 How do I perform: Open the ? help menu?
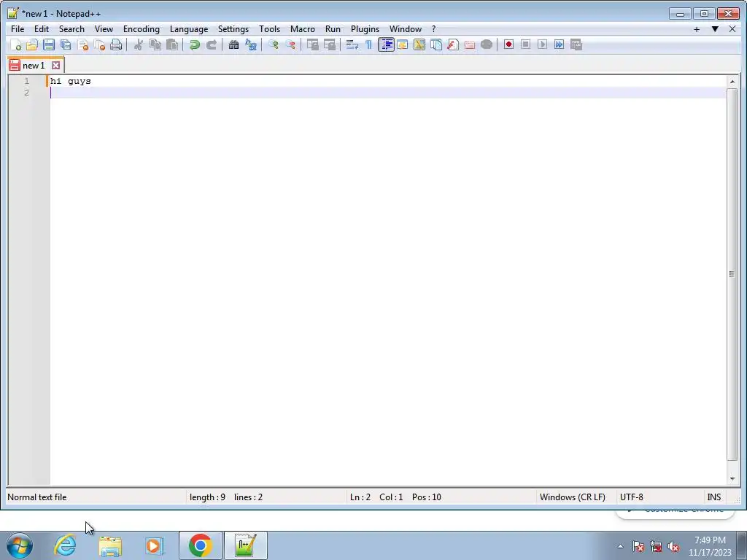(433, 29)
